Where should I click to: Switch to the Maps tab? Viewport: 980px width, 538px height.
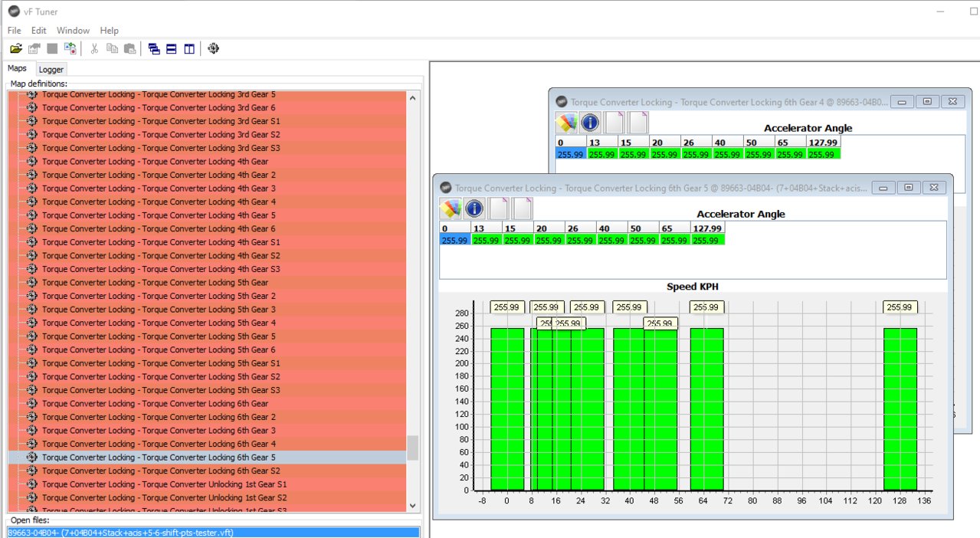pos(17,68)
